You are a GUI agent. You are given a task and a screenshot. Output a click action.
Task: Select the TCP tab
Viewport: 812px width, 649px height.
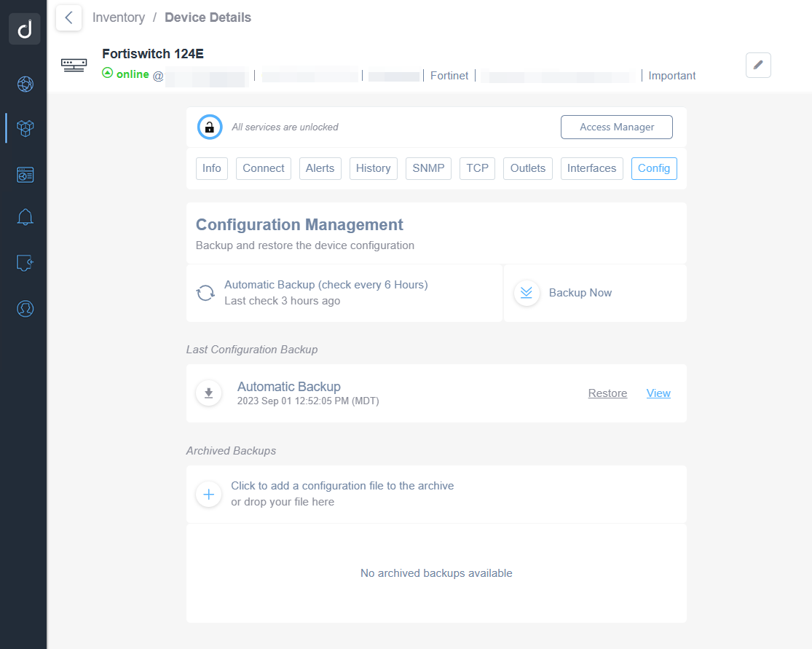pyautogui.click(x=478, y=168)
